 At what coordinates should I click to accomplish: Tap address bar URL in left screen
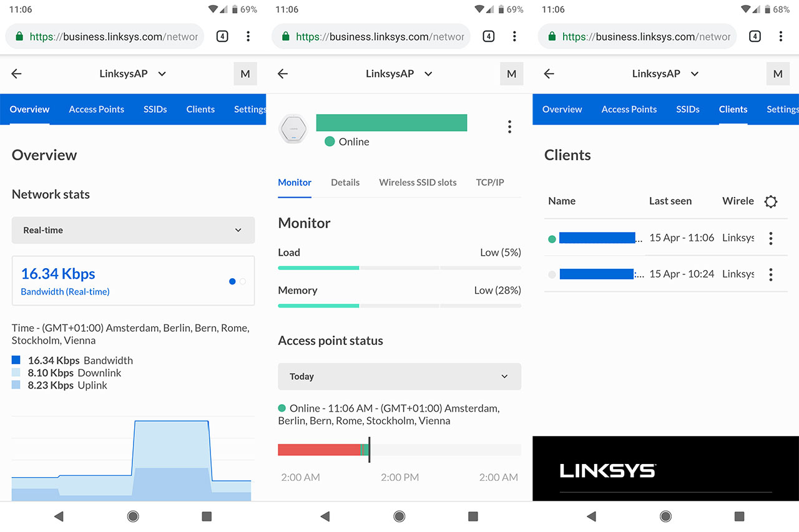[114, 37]
